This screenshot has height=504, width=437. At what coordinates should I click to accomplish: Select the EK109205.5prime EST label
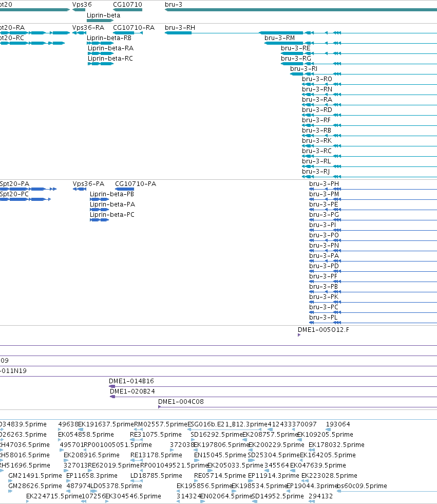pyautogui.click(x=325, y=435)
